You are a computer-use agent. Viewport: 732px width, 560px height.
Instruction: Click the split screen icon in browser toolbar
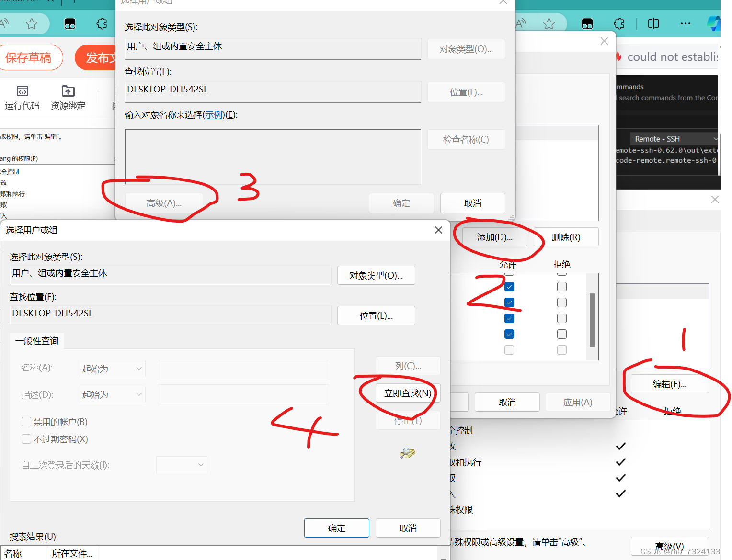click(653, 23)
